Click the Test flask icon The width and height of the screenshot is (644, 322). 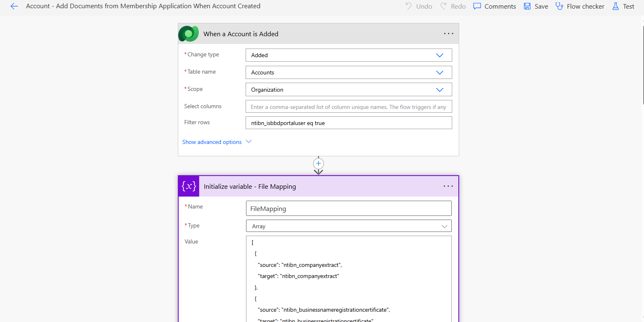[615, 6]
